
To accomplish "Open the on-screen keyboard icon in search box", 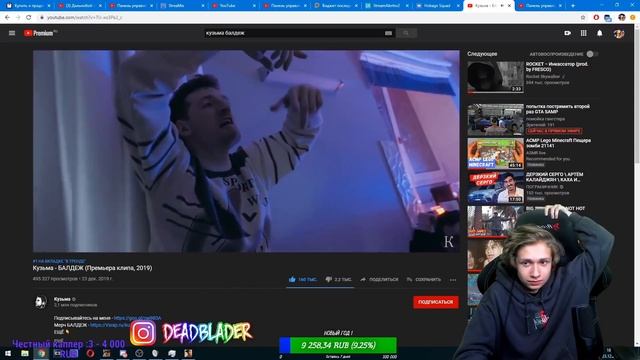I will pyautogui.click(x=388, y=33).
